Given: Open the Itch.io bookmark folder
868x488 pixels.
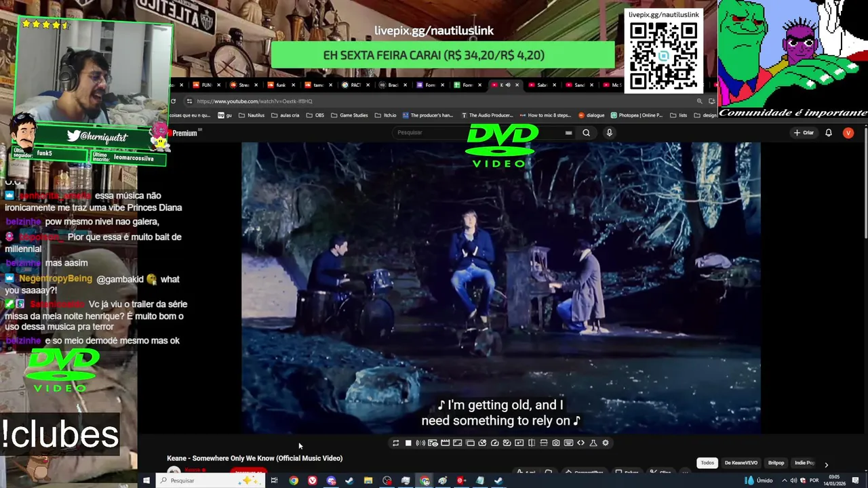Looking at the screenshot, I should pyautogui.click(x=385, y=115).
